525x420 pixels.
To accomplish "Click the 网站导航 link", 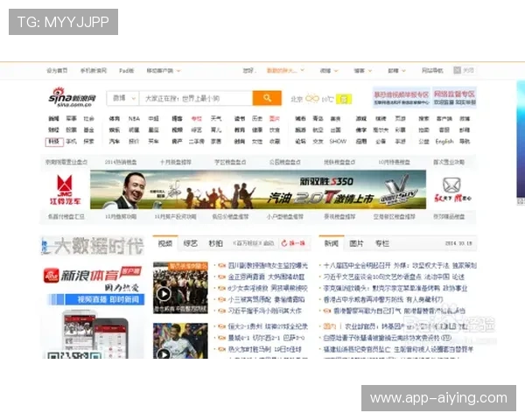I will pyautogui.click(x=432, y=71).
